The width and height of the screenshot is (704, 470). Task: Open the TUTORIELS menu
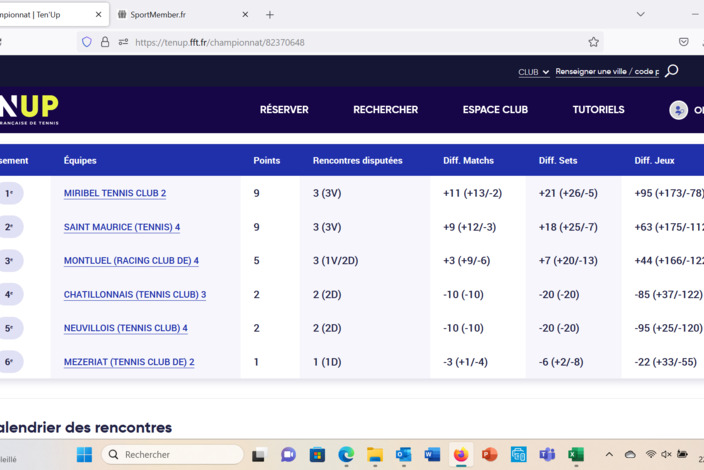tap(598, 110)
